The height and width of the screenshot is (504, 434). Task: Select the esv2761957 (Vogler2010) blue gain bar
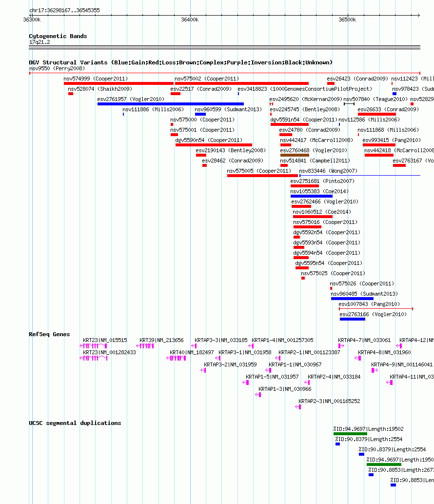tap(171, 104)
